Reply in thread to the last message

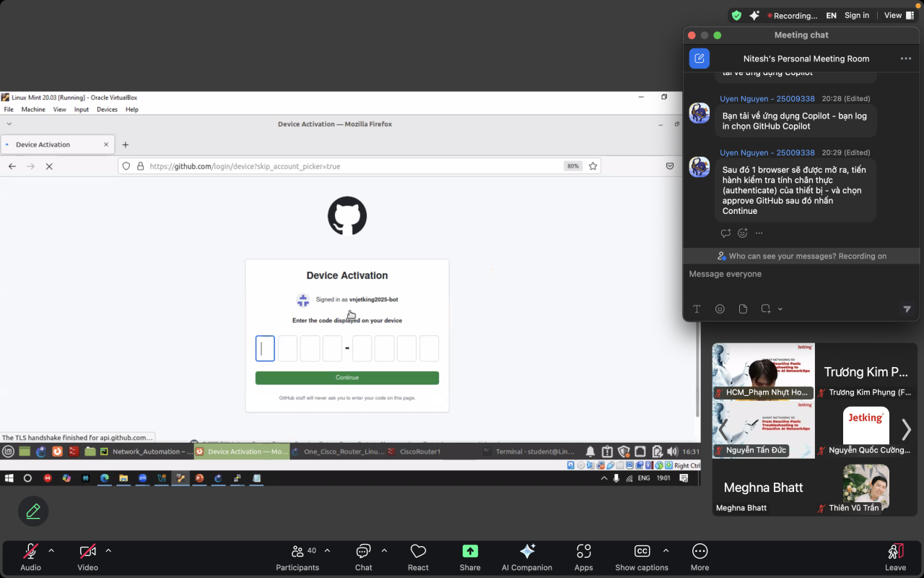[x=726, y=233]
